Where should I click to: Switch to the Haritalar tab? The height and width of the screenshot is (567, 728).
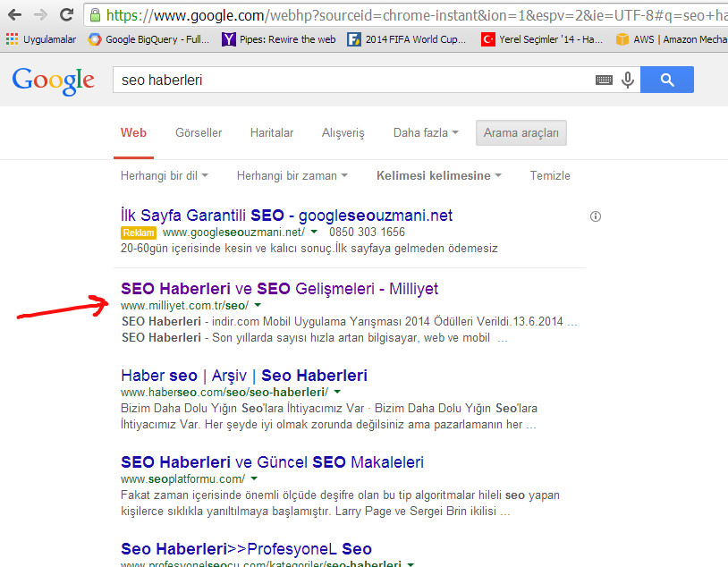click(272, 133)
